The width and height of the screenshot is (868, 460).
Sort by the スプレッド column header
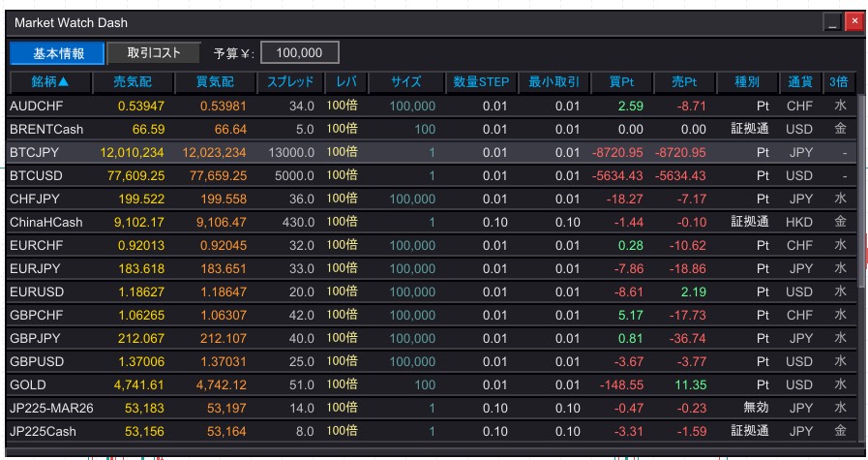point(290,82)
